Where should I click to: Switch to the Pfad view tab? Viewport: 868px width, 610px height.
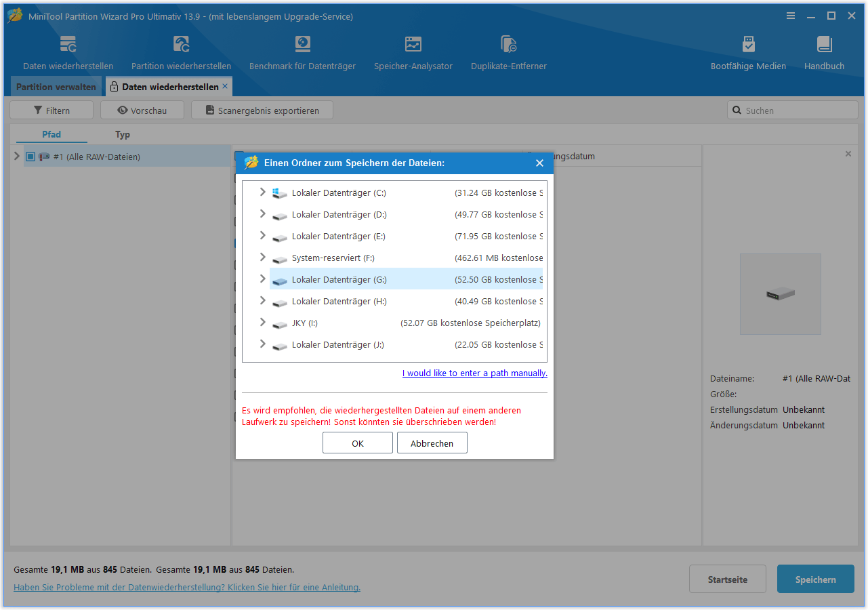click(x=51, y=134)
